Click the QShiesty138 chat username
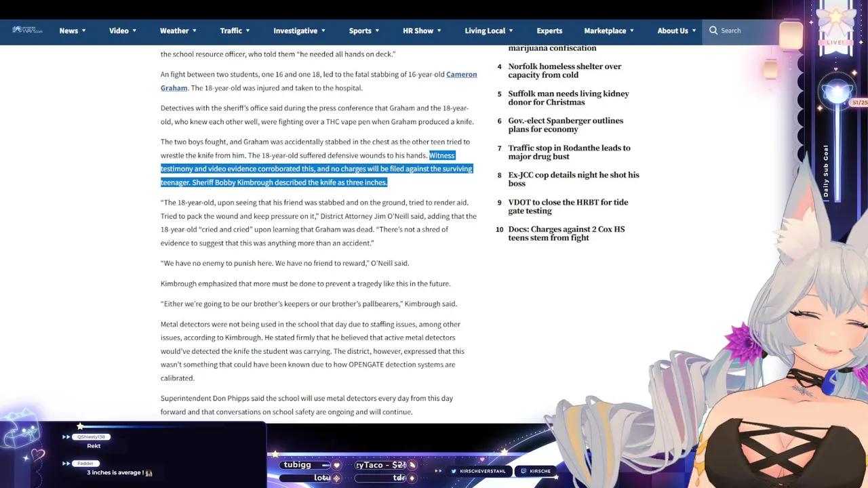Viewport: 868px width, 488px height. coord(92,437)
